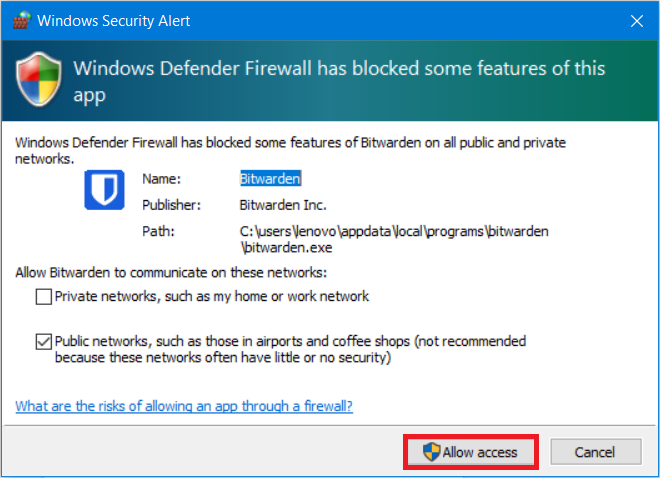Screen dimensions: 660x478
Task: Click the banner heading about blocked features
Action: click(x=341, y=82)
